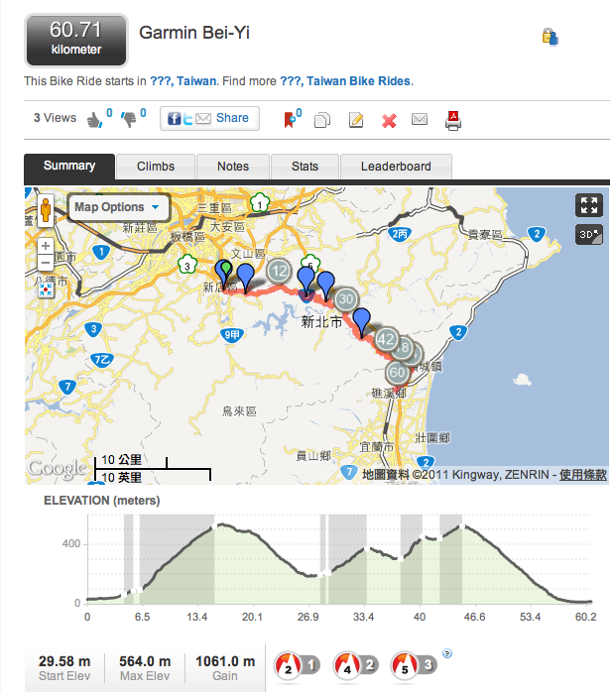Click the print PDF icon
The image size is (616, 692).
(453, 121)
